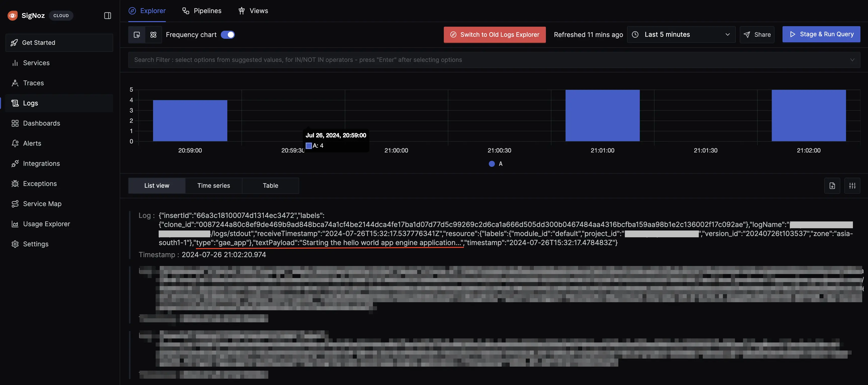Click the Exceptions bug icon
Image resolution: width=868 pixels, height=385 pixels.
pyautogui.click(x=15, y=184)
